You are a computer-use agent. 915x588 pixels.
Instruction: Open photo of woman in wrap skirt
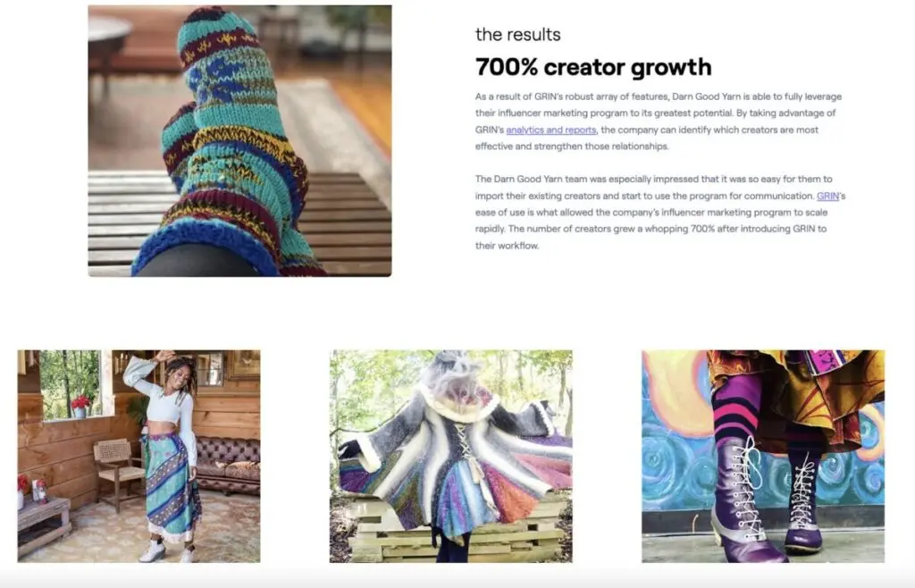pos(139,456)
